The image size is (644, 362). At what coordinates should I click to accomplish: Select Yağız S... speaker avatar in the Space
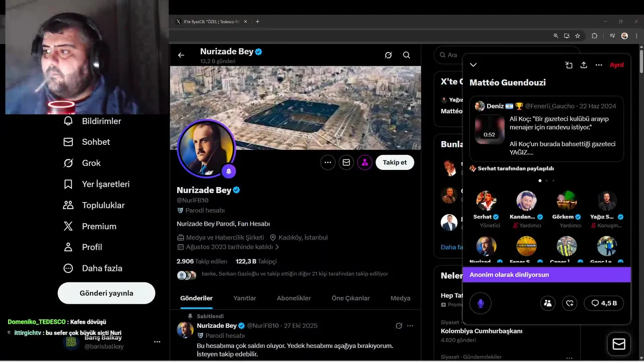(607, 201)
